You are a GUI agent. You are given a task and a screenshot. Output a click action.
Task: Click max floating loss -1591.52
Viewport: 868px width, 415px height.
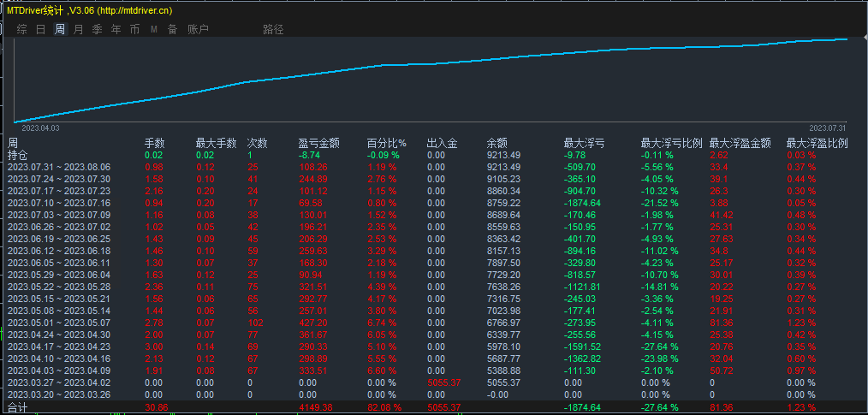pyautogui.click(x=583, y=347)
